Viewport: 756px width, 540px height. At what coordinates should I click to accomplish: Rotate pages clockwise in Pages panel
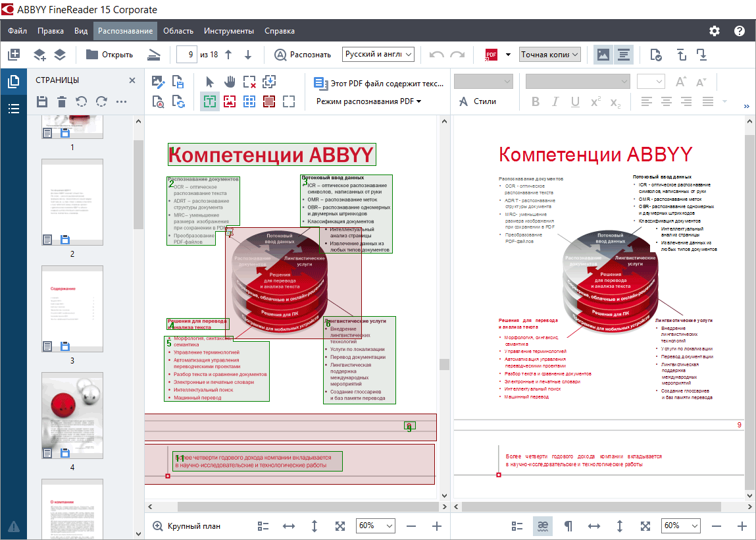coord(101,101)
